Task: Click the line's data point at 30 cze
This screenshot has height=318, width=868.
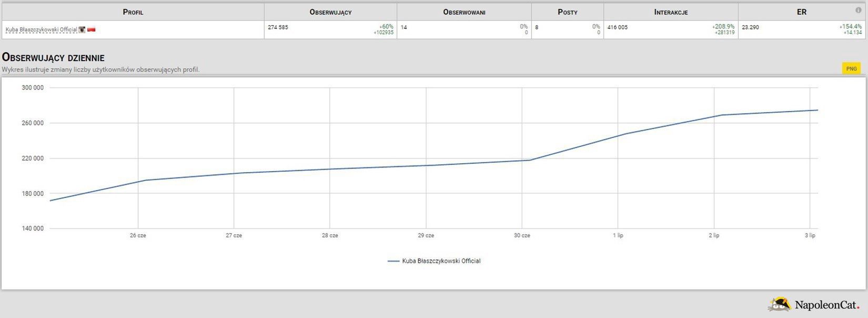Action: (529, 160)
